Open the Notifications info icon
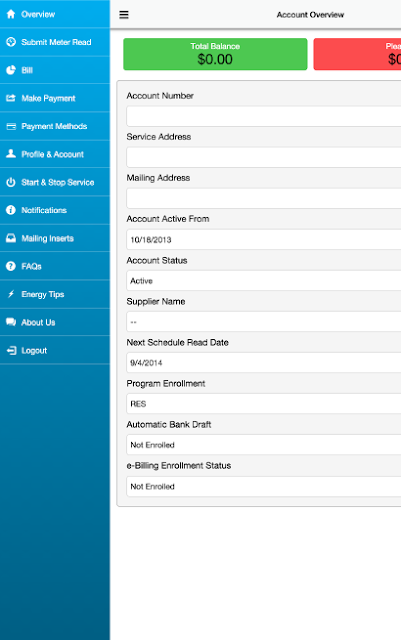401x640 pixels. 11,210
